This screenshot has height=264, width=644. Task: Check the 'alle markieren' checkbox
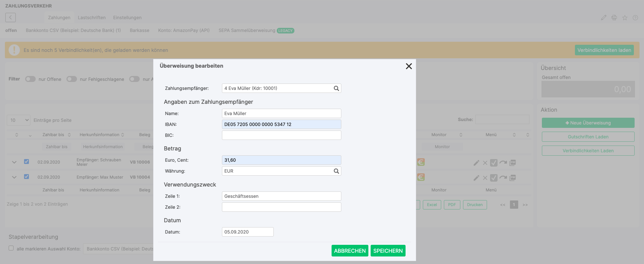[11, 248]
